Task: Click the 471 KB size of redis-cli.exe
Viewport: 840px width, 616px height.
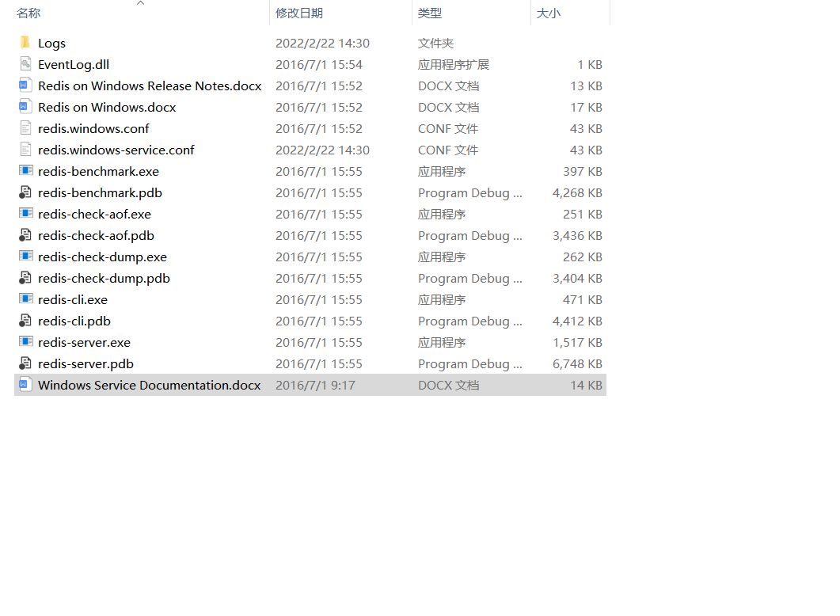Action: tap(583, 300)
